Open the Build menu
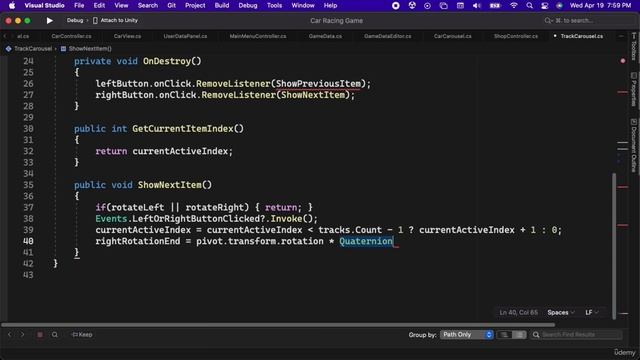The width and height of the screenshot is (640, 360). (x=222, y=5)
